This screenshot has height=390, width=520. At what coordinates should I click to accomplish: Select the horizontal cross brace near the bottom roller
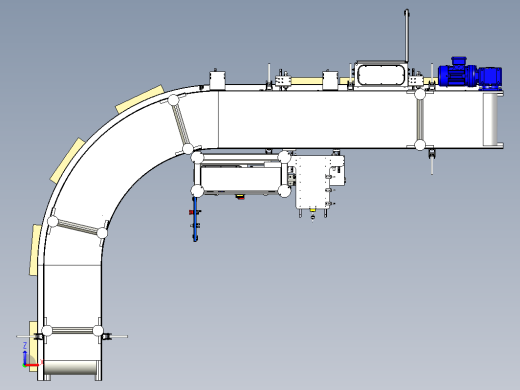72,331
